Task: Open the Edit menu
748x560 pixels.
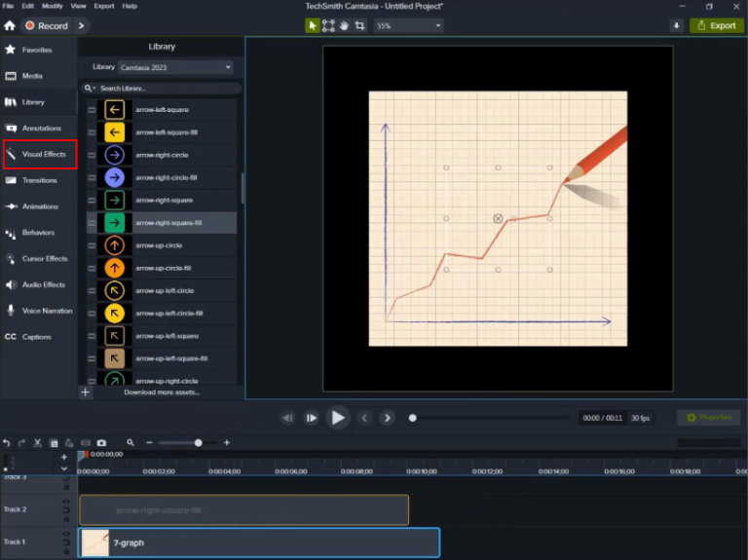Action: (x=27, y=6)
